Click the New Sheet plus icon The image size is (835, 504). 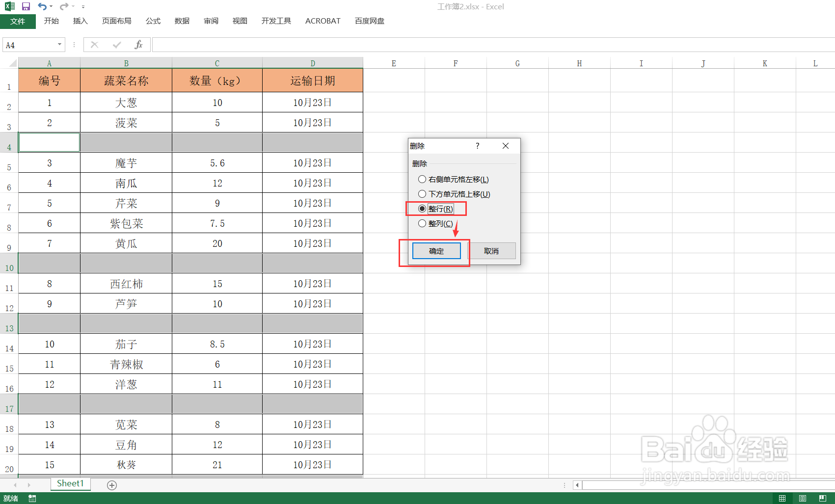112,485
